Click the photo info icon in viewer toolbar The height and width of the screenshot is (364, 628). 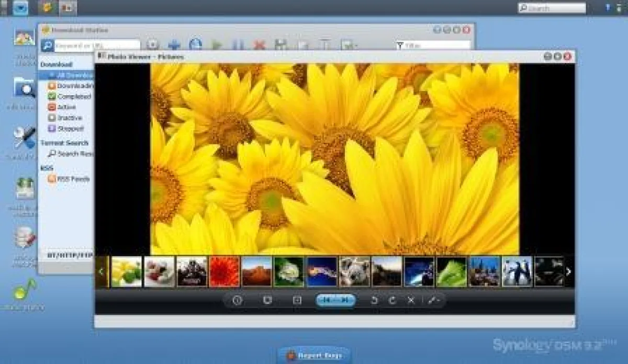coord(237,300)
